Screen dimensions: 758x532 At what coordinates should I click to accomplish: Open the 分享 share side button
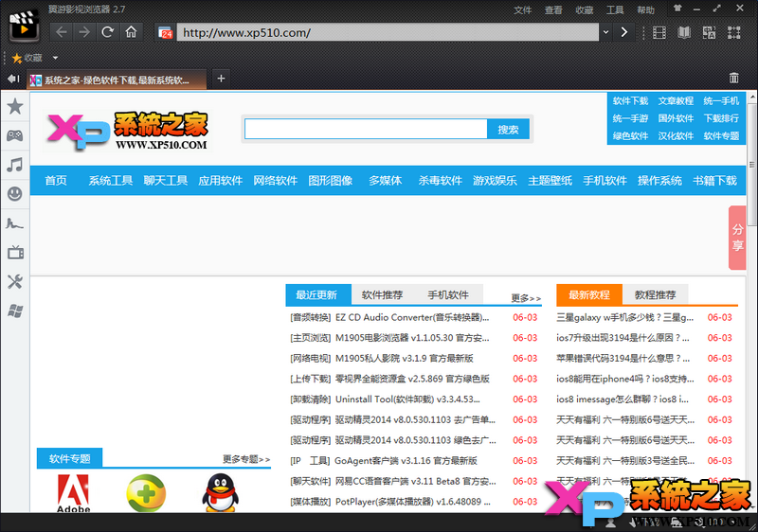point(737,238)
